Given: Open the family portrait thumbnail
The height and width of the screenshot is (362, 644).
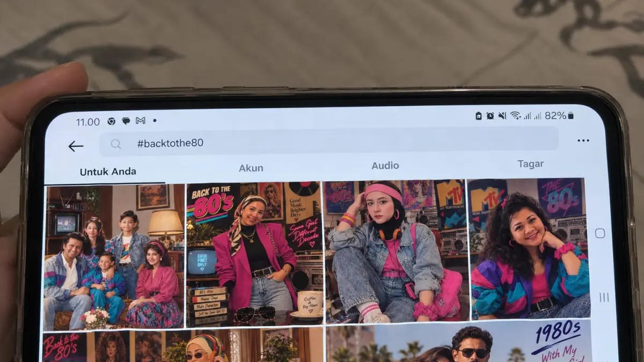Looking at the screenshot, I should click(x=113, y=257).
